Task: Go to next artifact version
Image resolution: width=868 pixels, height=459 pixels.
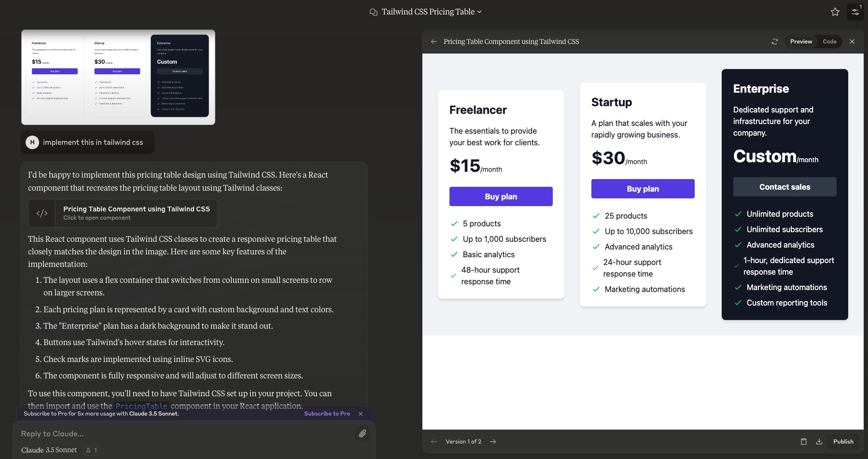Action: pyautogui.click(x=493, y=442)
